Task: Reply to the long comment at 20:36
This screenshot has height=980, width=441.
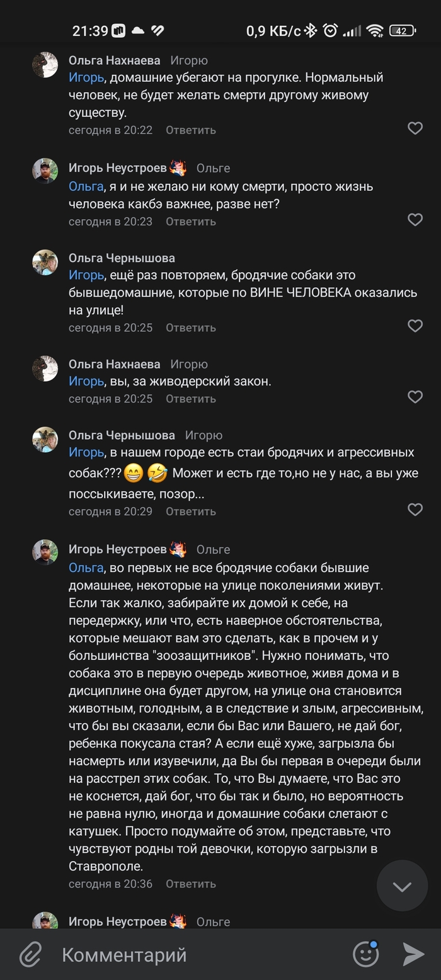Action: [191, 884]
